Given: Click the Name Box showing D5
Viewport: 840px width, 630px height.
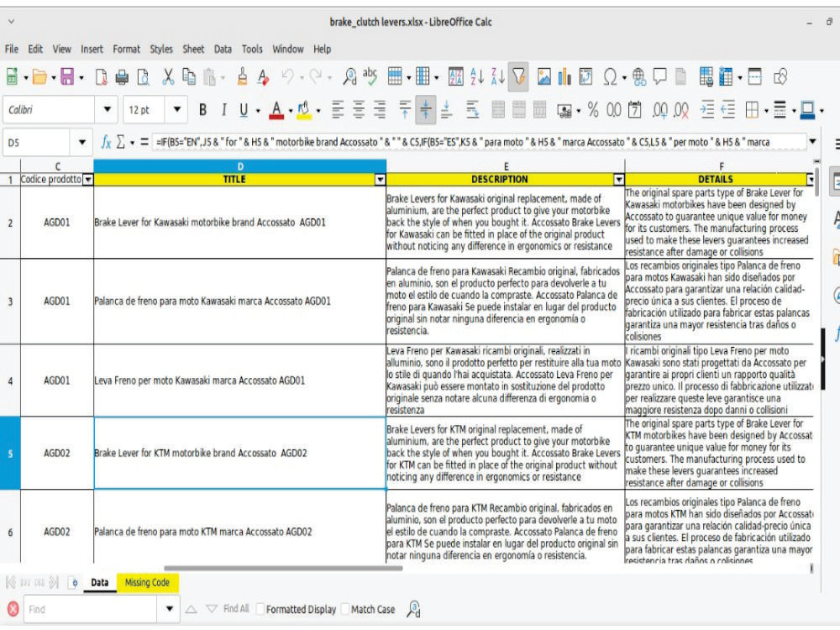Looking at the screenshot, I should click(38, 143).
